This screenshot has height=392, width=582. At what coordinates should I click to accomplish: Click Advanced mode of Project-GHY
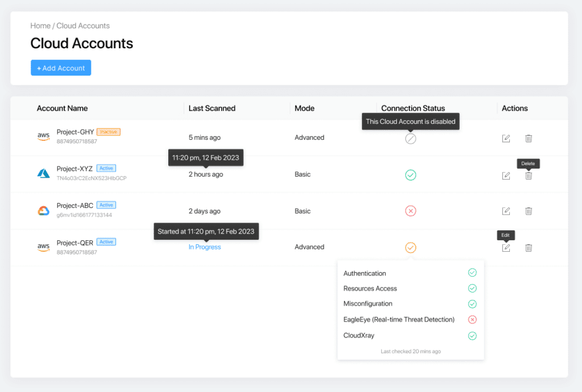click(x=309, y=137)
